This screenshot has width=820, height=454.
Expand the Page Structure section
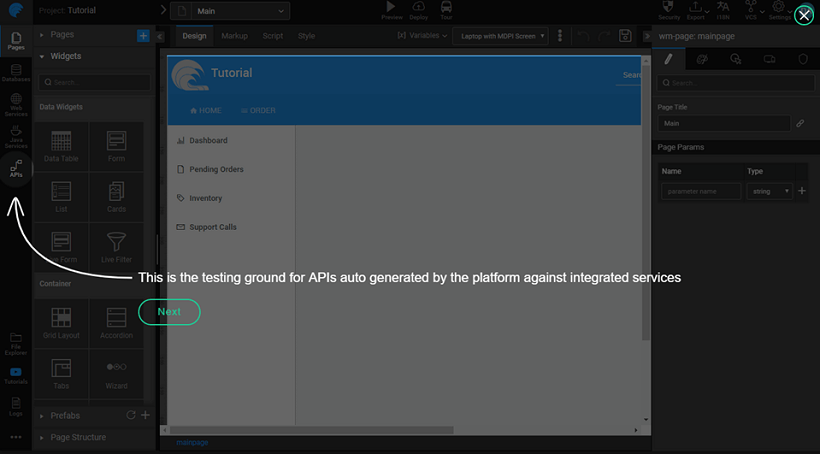point(78,437)
